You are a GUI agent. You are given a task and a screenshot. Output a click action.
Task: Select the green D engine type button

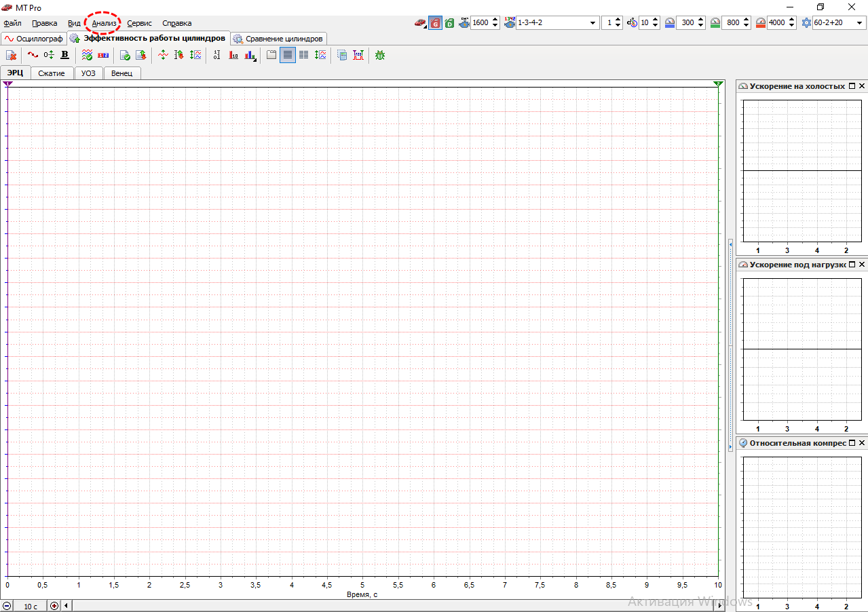pos(449,23)
